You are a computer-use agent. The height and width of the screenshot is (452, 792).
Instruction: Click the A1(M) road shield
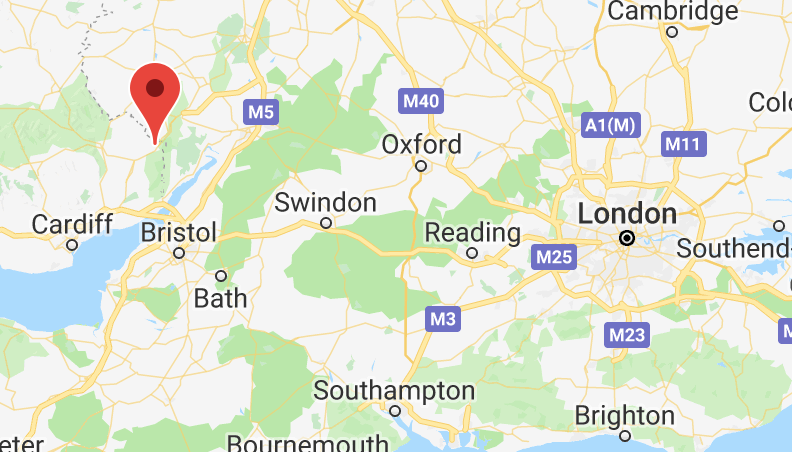(611, 125)
